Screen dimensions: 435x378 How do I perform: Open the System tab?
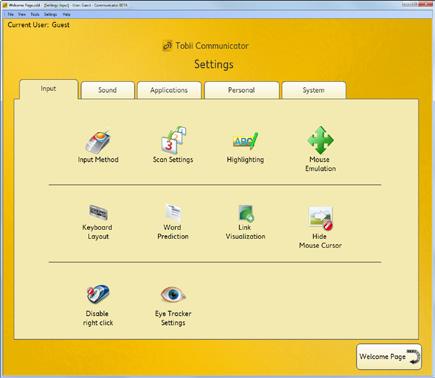click(313, 90)
